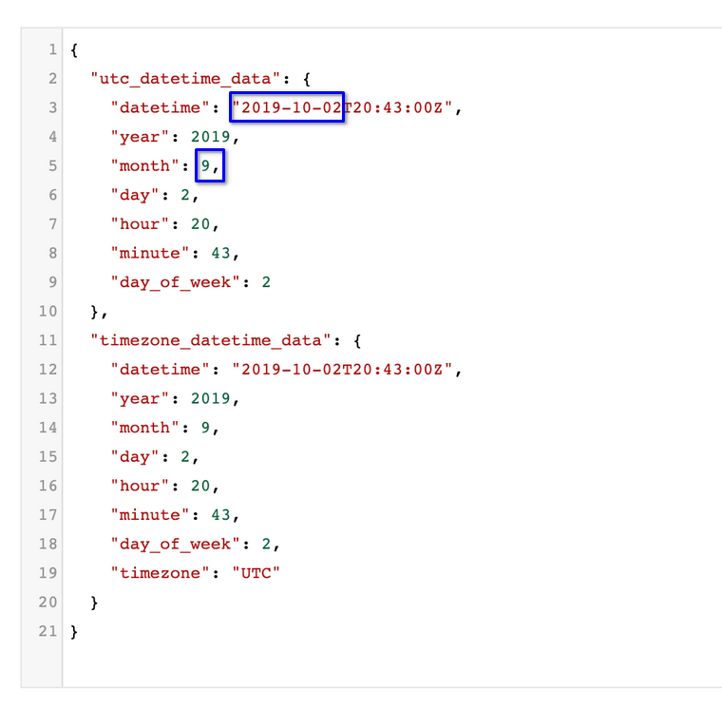Click the minute value 43 on line 8
This screenshot has height=728, width=722.
click(x=220, y=254)
